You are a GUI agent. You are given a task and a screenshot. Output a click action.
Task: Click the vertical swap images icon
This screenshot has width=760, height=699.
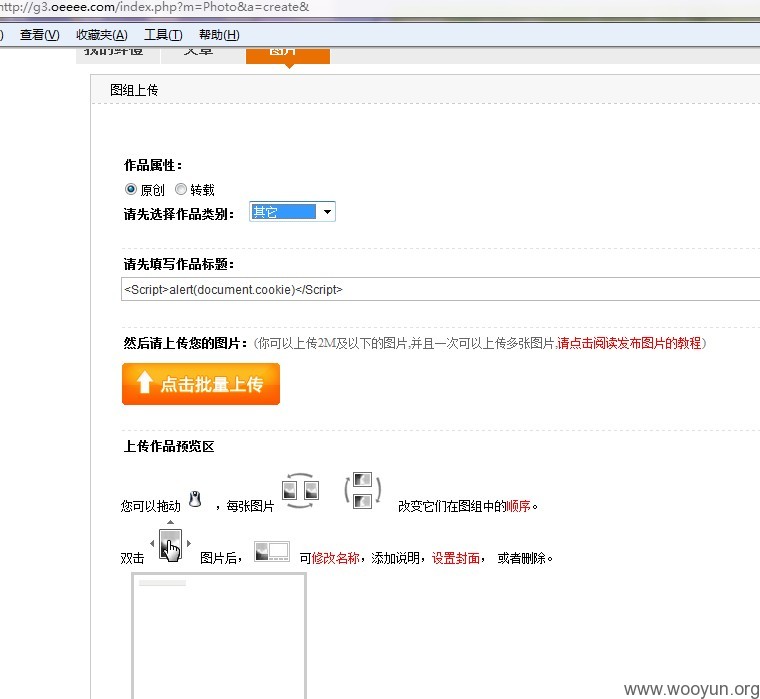[x=363, y=490]
